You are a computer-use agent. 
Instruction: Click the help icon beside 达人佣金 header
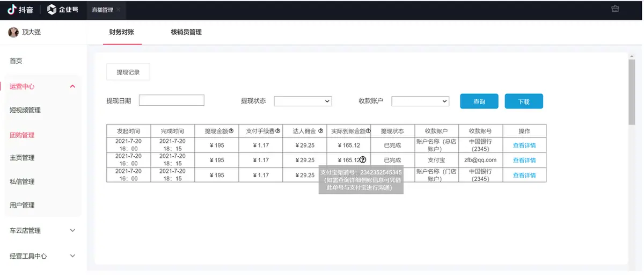(320, 131)
